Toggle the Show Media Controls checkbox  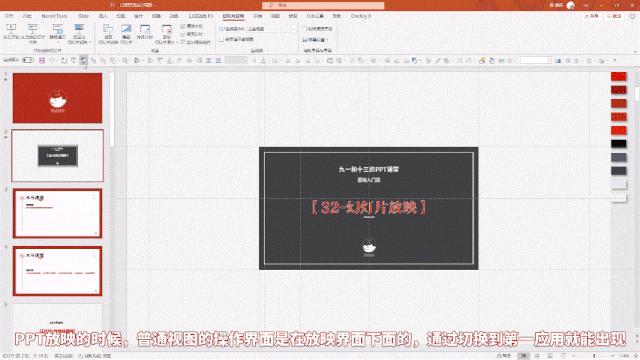click(x=195, y=42)
